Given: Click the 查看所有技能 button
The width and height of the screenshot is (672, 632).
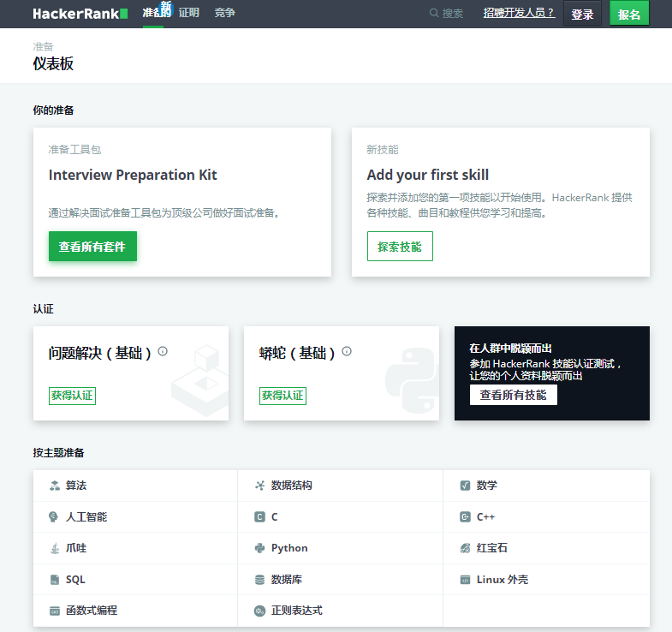Looking at the screenshot, I should 514,395.
